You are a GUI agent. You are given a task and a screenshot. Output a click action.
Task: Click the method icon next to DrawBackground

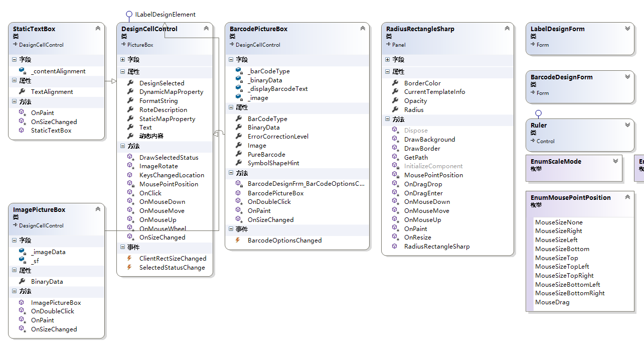tap(395, 139)
